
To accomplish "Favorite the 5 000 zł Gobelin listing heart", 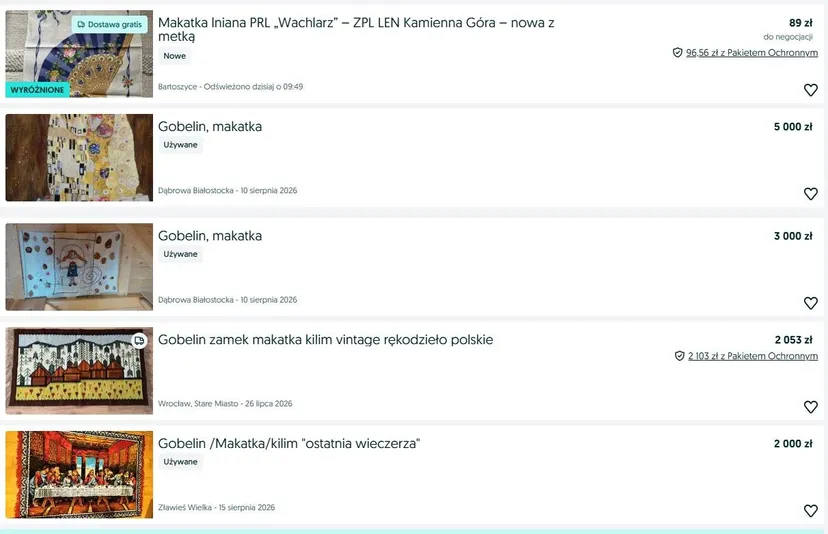I will click(811, 194).
